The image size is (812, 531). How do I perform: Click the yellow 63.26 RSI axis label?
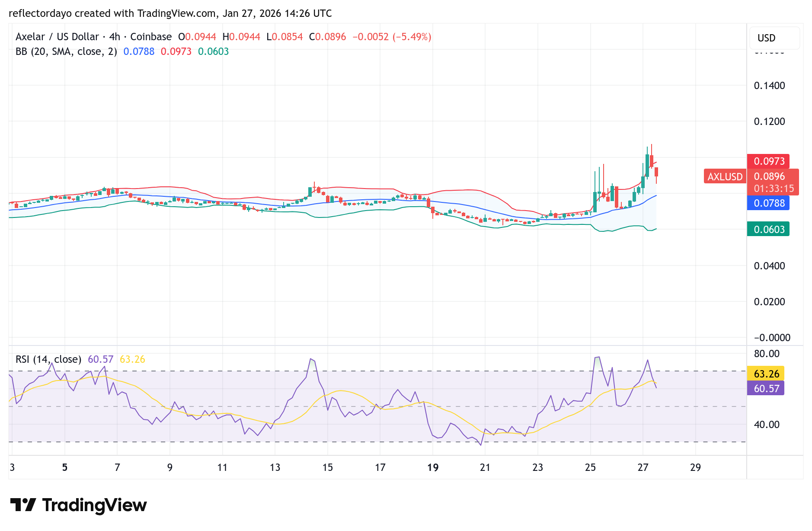pyautogui.click(x=766, y=374)
